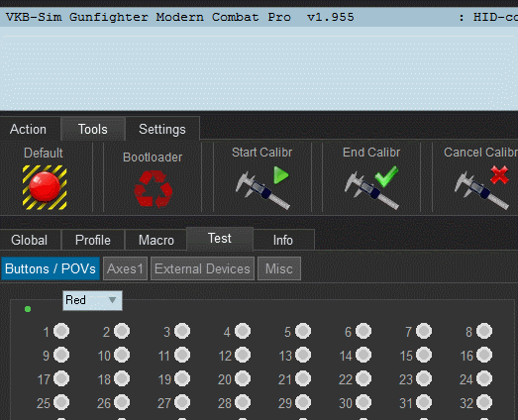Click the Default red button icon
The height and width of the screenshot is (420, 518).
tap(45, 187)
